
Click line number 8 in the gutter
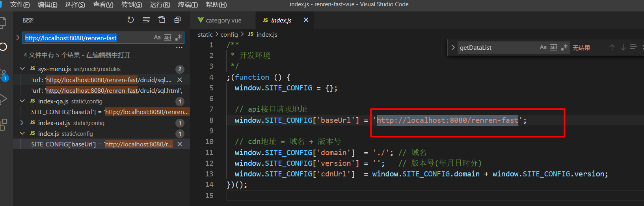pos(211,120)
